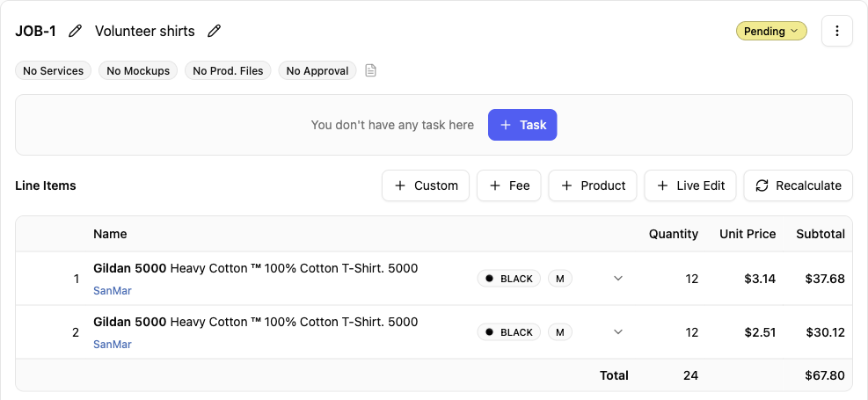
Task: Edit the JOB-1 number with pencil icon
Action: (75, 31)
